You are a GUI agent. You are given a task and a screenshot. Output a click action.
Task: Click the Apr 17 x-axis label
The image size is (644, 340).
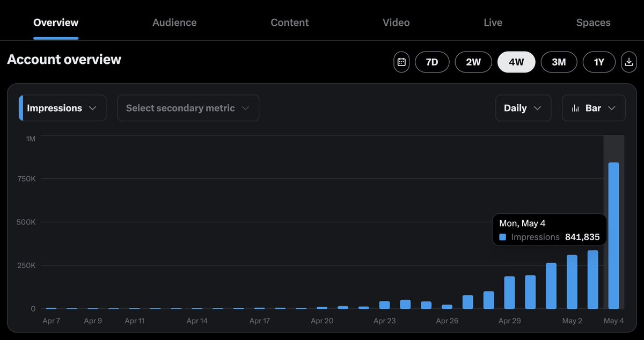click(x=260, y=321)
